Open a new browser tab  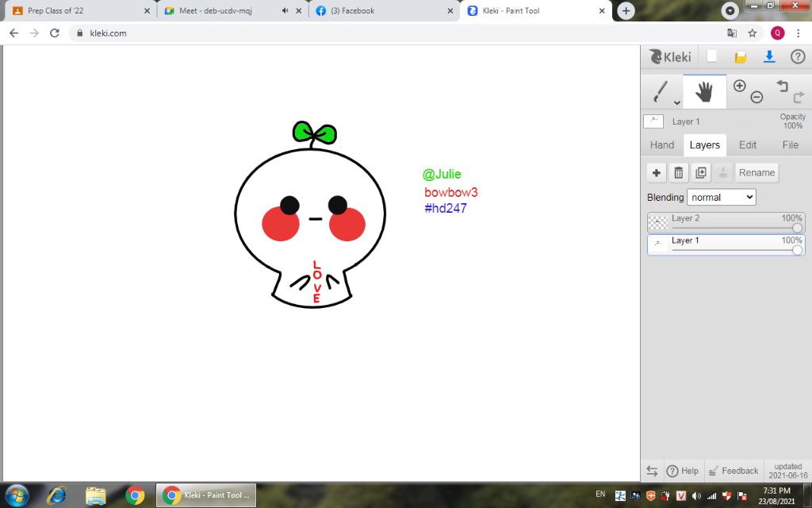(x=626, y=11)
